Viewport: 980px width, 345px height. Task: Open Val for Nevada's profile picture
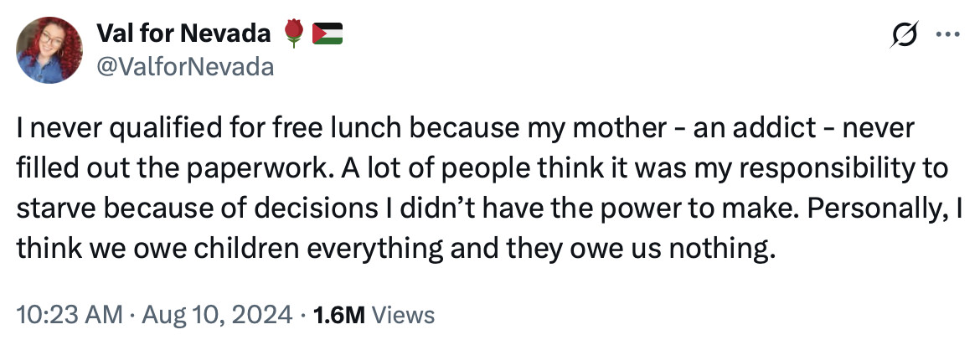49,50
